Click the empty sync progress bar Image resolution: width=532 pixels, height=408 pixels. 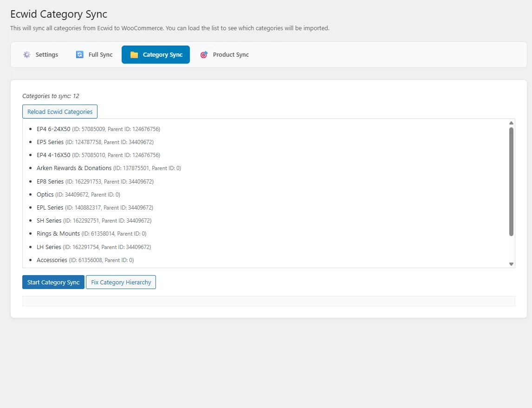pos(269,301)
